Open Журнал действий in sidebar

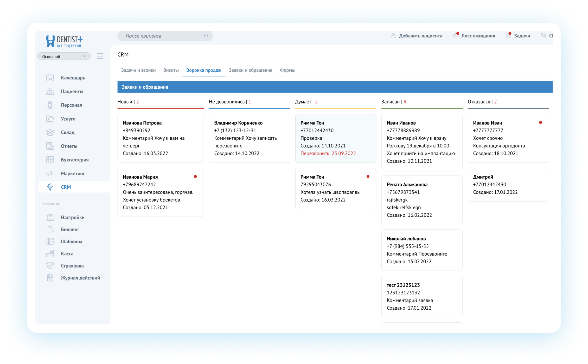click(80, 278)
